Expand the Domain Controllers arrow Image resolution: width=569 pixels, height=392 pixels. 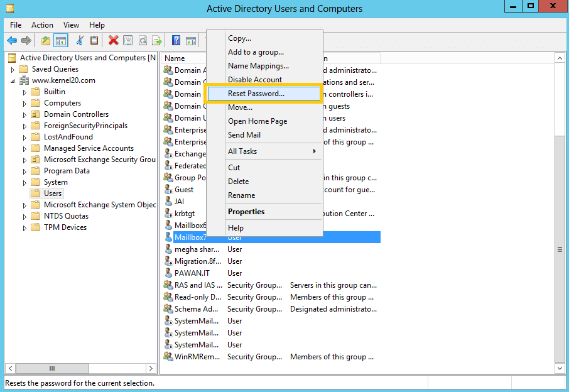[24, 115]
